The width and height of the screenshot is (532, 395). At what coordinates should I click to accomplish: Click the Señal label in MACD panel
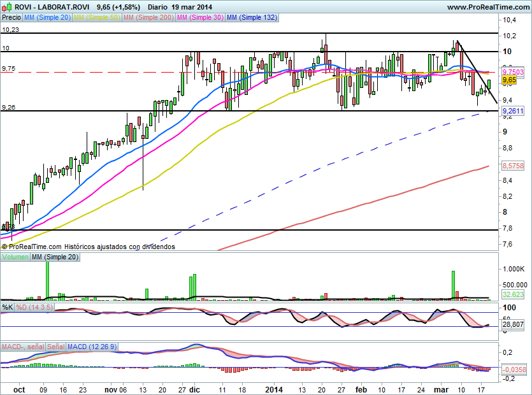(x=55, y=347)
